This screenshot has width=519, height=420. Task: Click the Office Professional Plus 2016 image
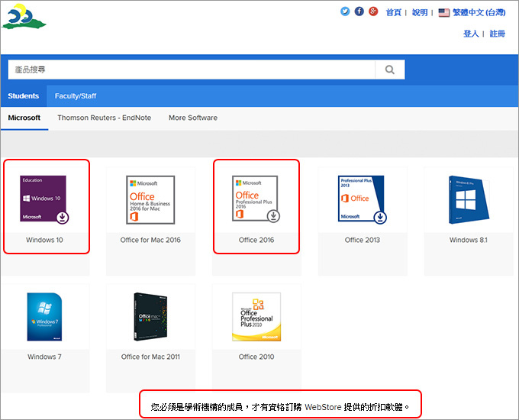tap(255, 199)
